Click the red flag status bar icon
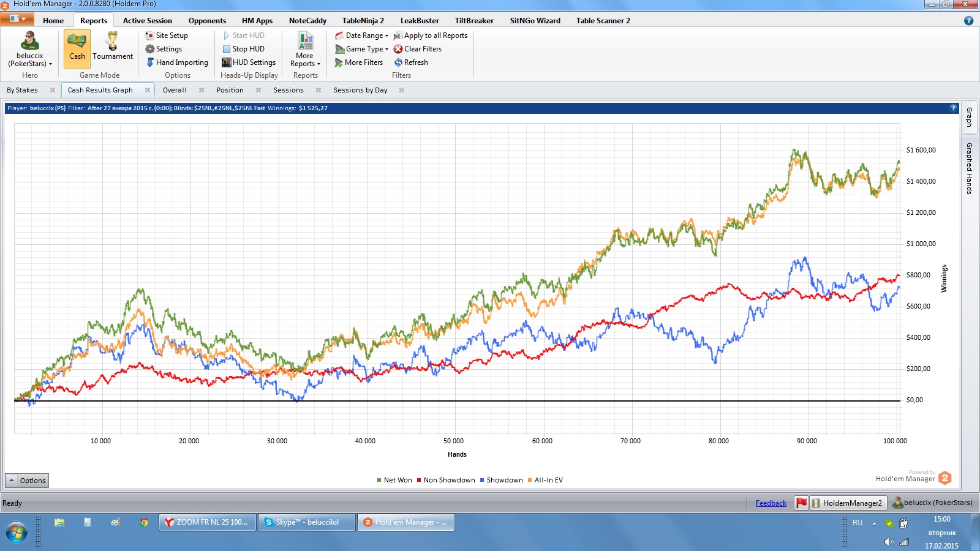The height and width of the screenshot is (551, 980). 801,503
